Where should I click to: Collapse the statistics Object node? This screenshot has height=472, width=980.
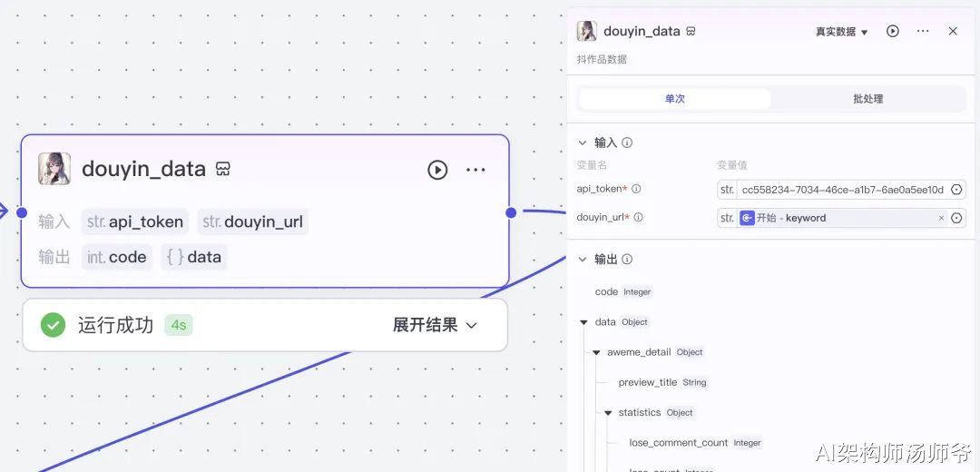pyautogui.click(x=608, y=413)
